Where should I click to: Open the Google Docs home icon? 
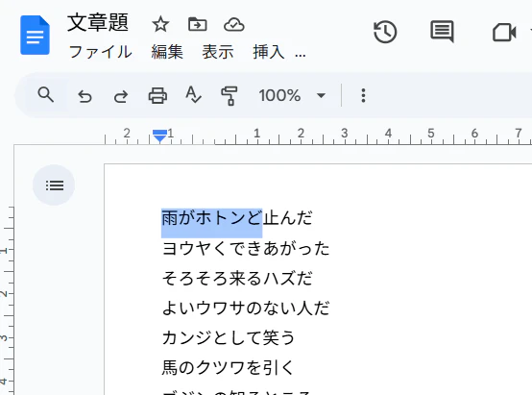pyautogui.click(x=35, y=35)
